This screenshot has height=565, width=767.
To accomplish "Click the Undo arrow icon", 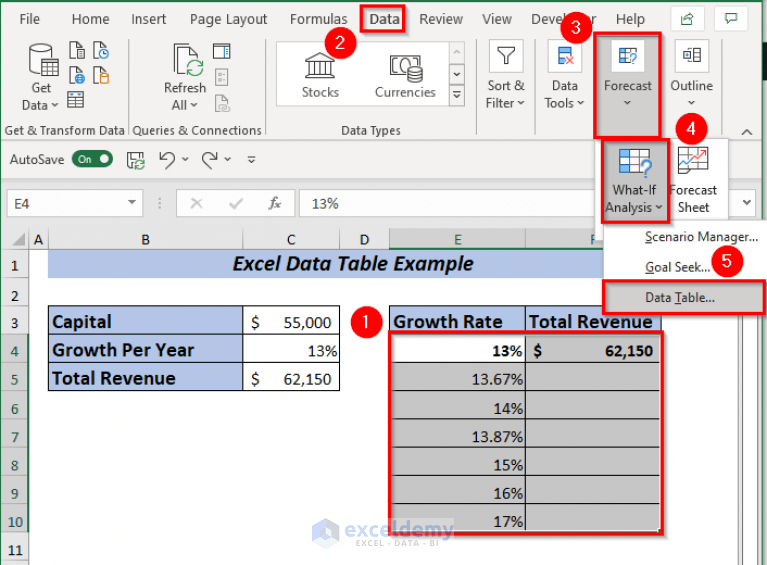I will click(x=167, y=159).
